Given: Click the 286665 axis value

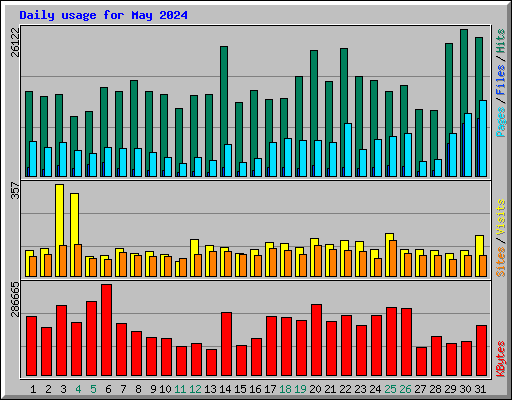Looking at the screenshot, I should [x=15, y=299].
